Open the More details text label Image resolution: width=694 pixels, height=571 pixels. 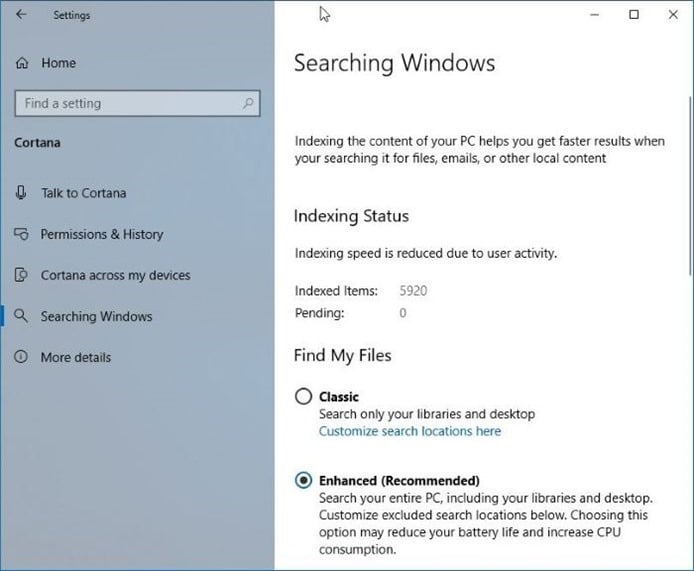(76, 357)
